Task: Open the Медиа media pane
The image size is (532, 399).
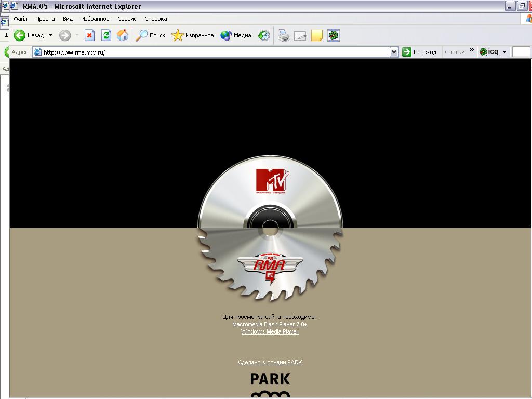Action: point(236,35)
